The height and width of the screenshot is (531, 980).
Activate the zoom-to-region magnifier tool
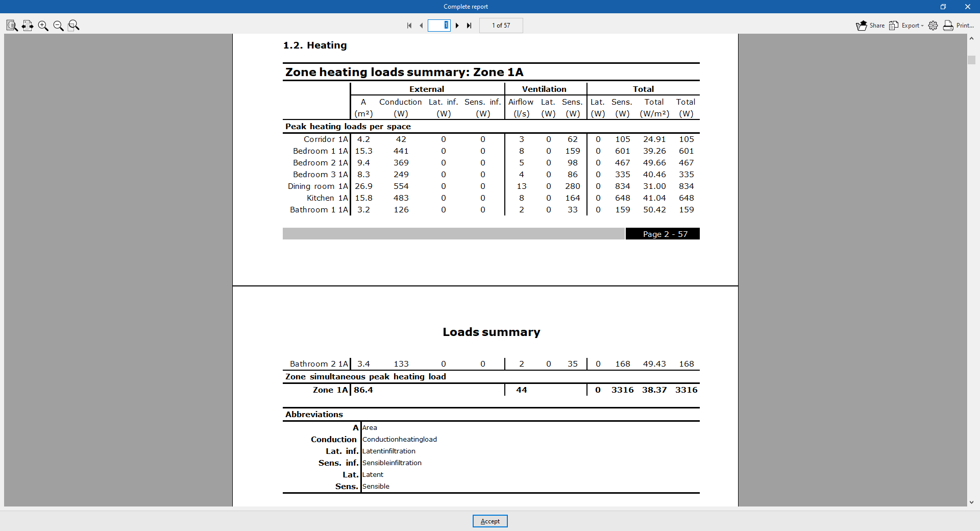pyautogui.click(x=73, y=25)
